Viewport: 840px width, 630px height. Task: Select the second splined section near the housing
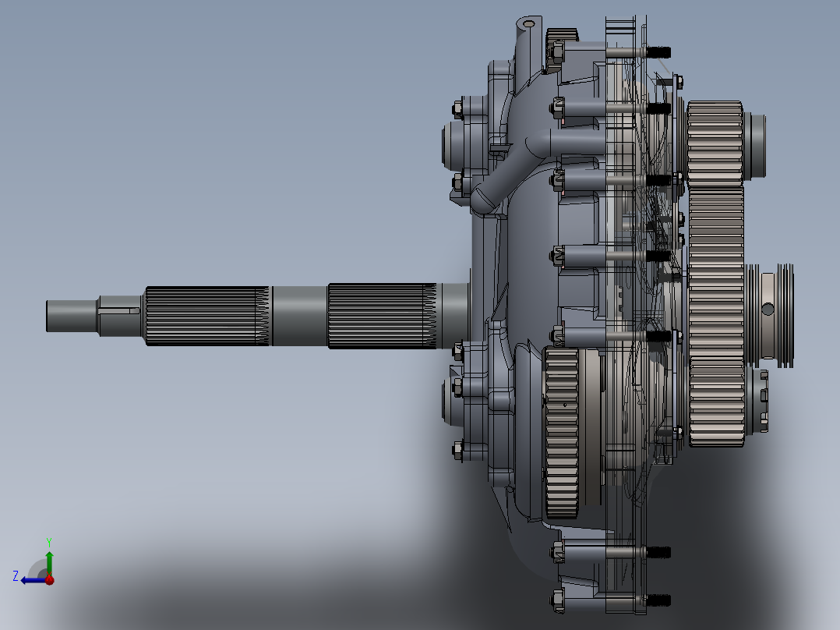(383, 316)
